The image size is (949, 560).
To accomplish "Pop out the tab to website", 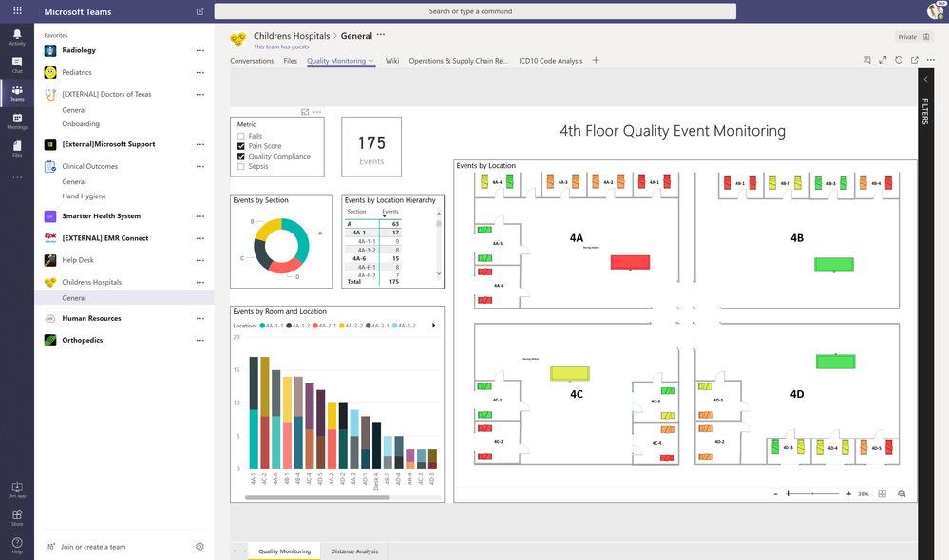I will (915, 60).
